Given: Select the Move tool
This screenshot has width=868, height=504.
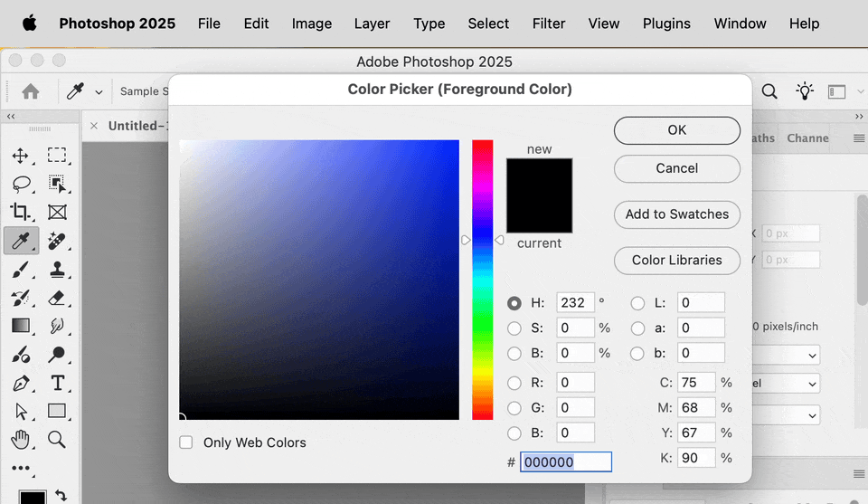Looking at the screenshot, I should point(21,156).
